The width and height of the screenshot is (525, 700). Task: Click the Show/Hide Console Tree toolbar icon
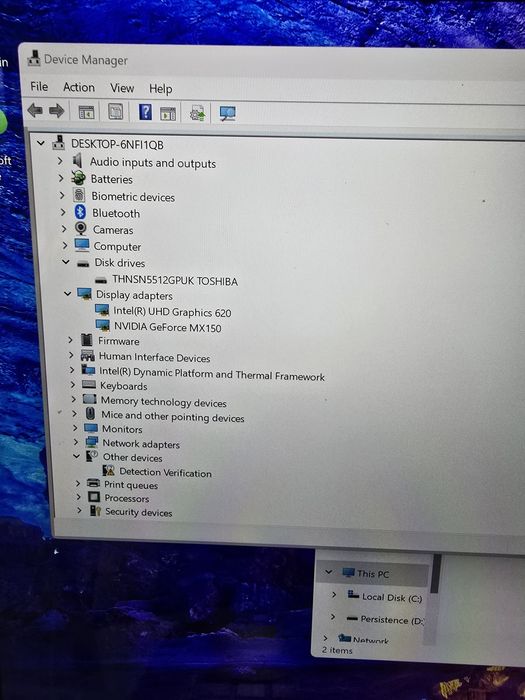86,112
